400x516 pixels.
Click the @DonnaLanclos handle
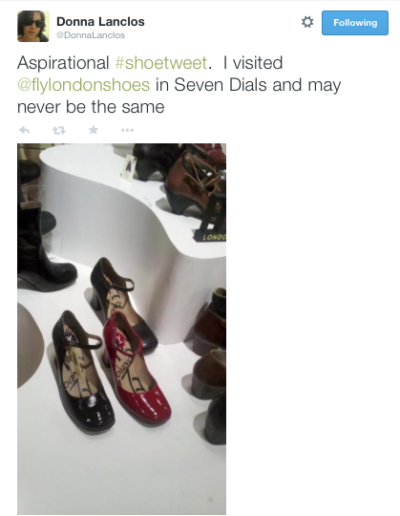click(91, 35)
